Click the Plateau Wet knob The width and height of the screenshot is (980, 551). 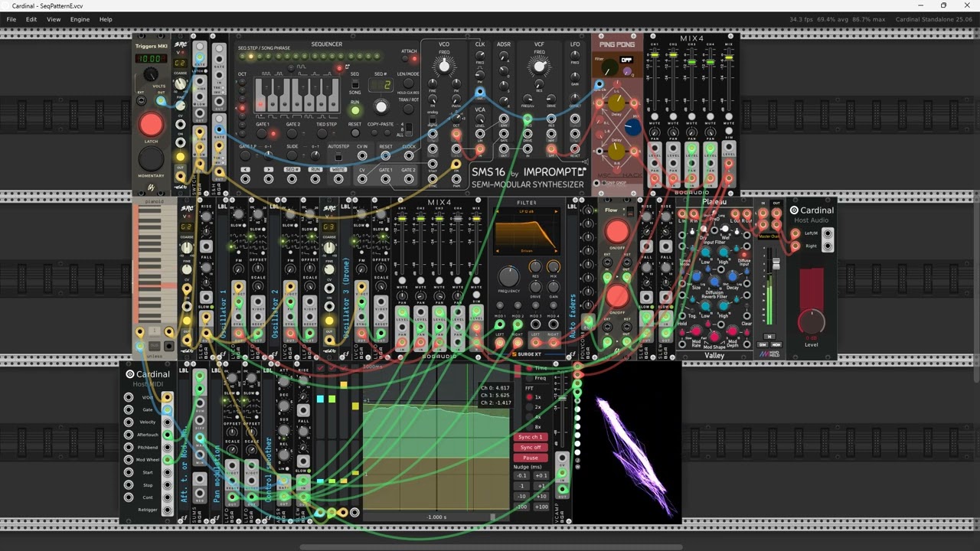pos(724,228)
